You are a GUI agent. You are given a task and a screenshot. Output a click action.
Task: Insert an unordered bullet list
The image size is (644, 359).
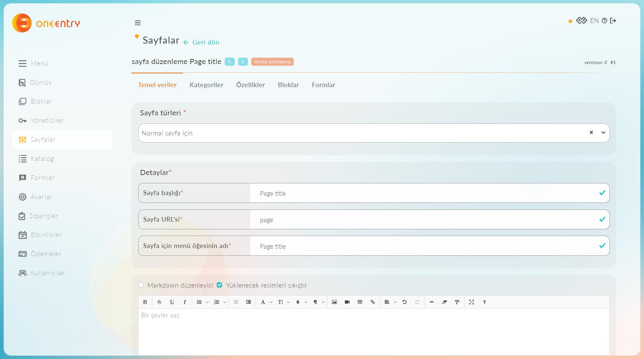pyautogui.click(x=199, y=302)
